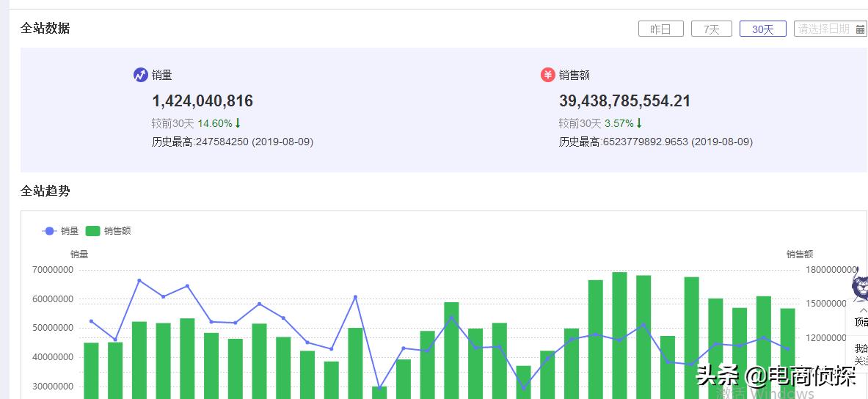Viewport: 868px width, 399px height.
Task: Click the 请选择日期 date input field
Action: [x=824, y=29]
